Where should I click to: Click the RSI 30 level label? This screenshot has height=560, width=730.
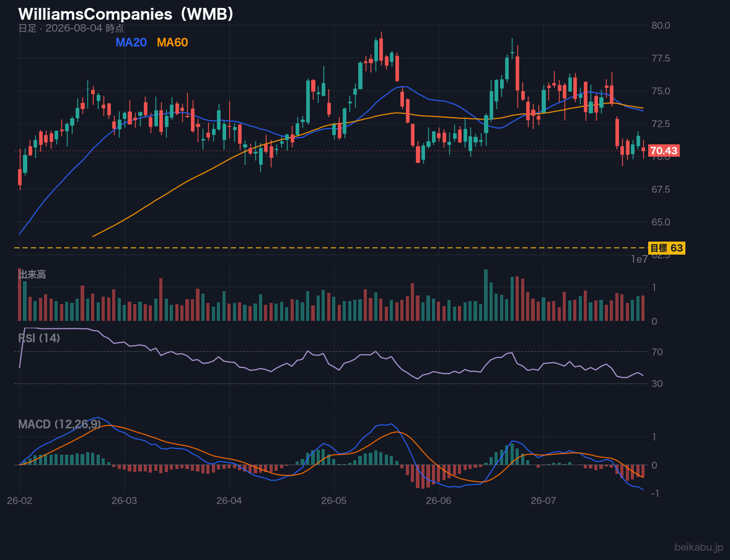coord(657,383)
